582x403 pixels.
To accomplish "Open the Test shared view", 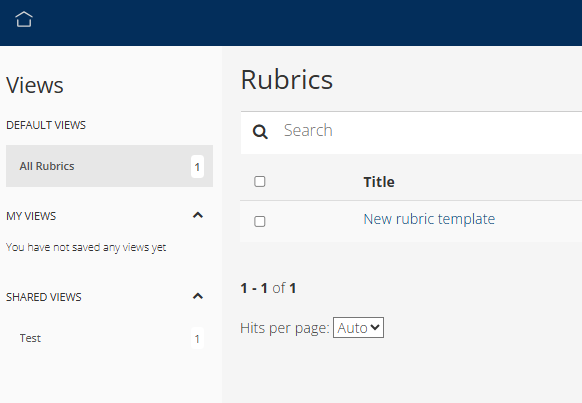I will point(109,338).
